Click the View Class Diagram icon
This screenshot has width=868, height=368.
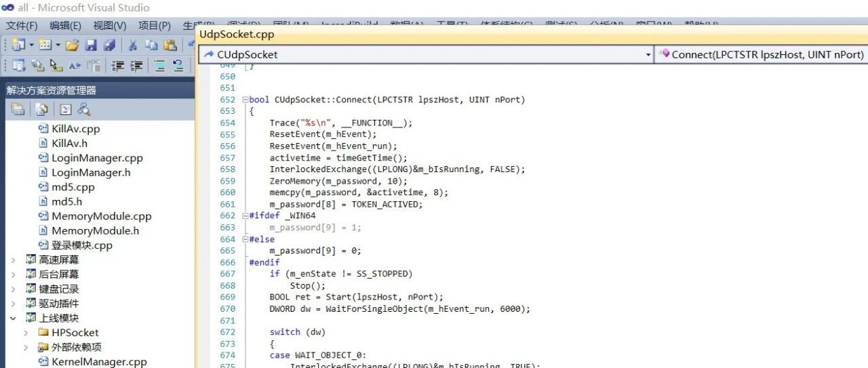84,108
